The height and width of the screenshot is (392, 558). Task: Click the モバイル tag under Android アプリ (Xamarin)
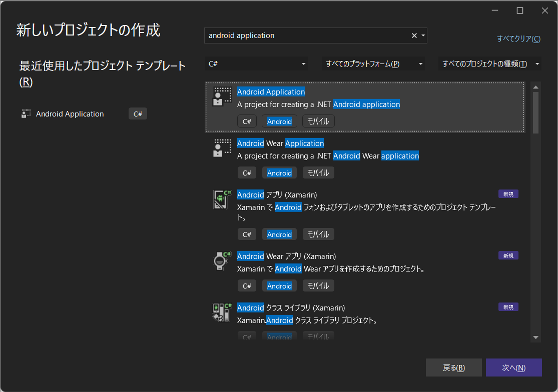tap(318, 234)
